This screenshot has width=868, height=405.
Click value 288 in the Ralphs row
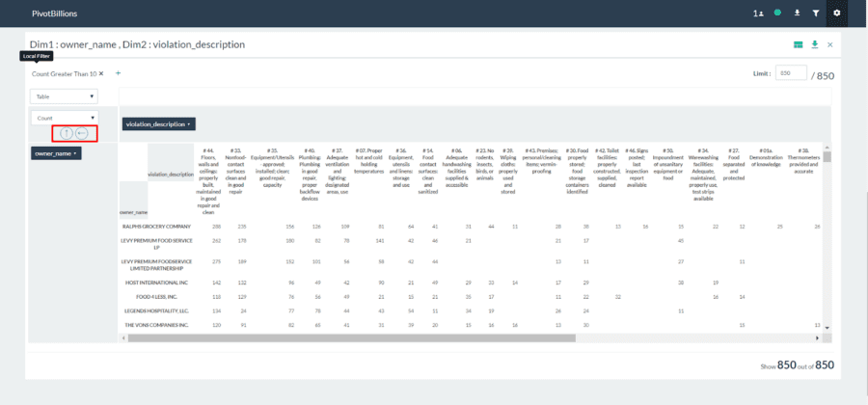coord(216,227)
